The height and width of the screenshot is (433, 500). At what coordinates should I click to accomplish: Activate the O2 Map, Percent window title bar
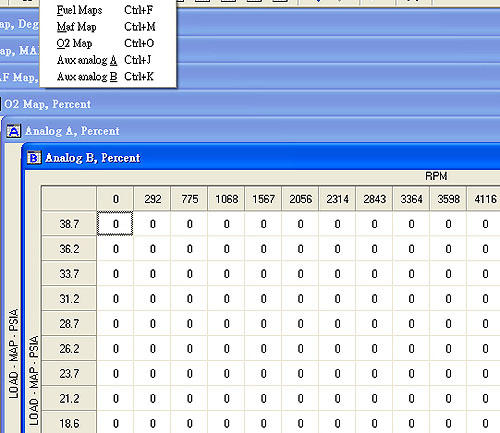tap(250, 104)
